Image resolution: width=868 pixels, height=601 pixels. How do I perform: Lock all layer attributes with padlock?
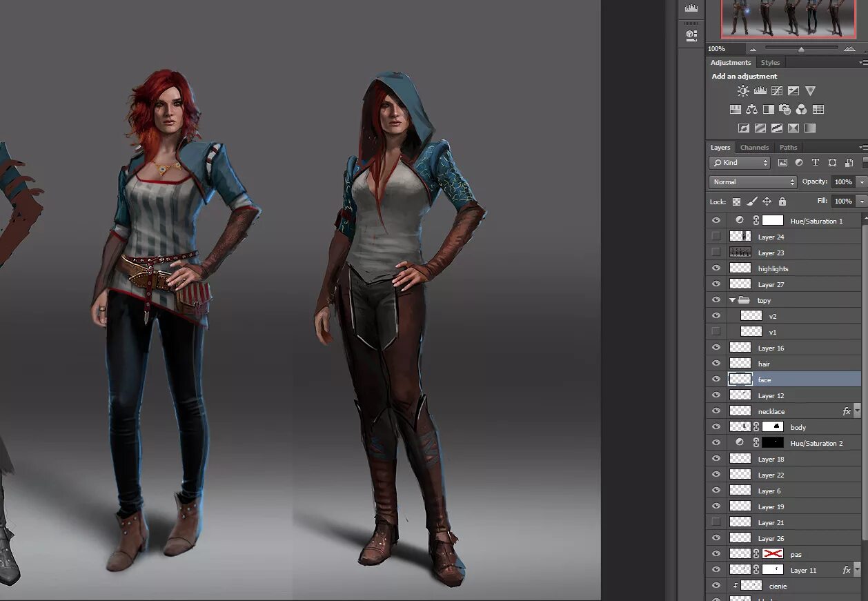tap(782, 201)
